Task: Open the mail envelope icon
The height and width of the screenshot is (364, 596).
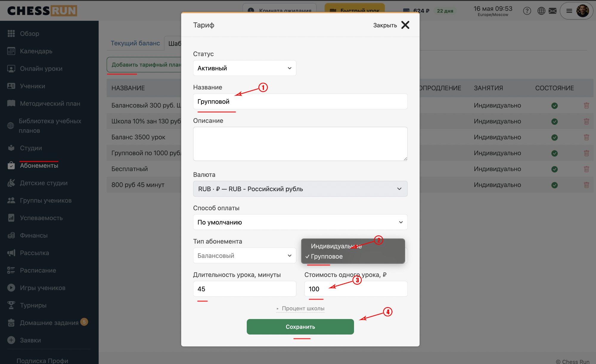Action: pos(552,11)
